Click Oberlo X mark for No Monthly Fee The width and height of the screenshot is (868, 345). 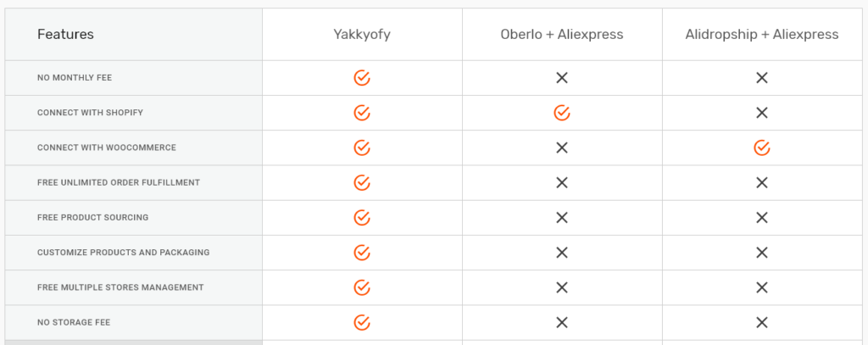pos(562,78)
